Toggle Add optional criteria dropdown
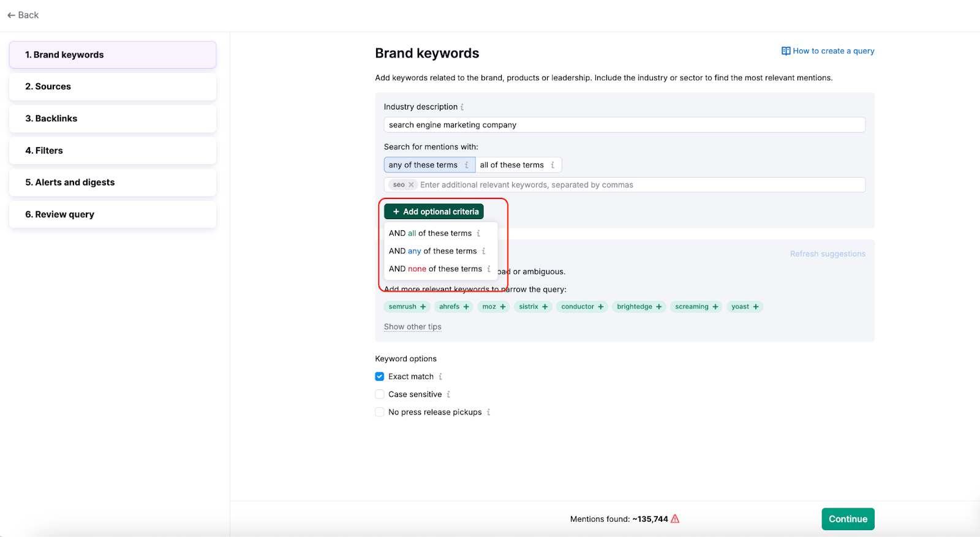Image resolution: width=980 pixels, height=537 pixels. click(434, 212)
